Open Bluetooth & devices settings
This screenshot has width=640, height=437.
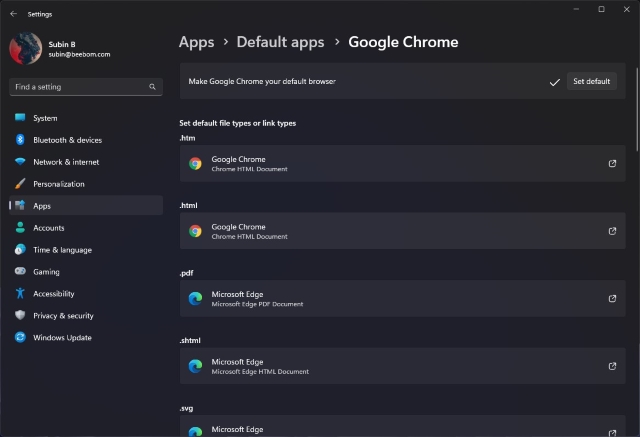point(86,140)
